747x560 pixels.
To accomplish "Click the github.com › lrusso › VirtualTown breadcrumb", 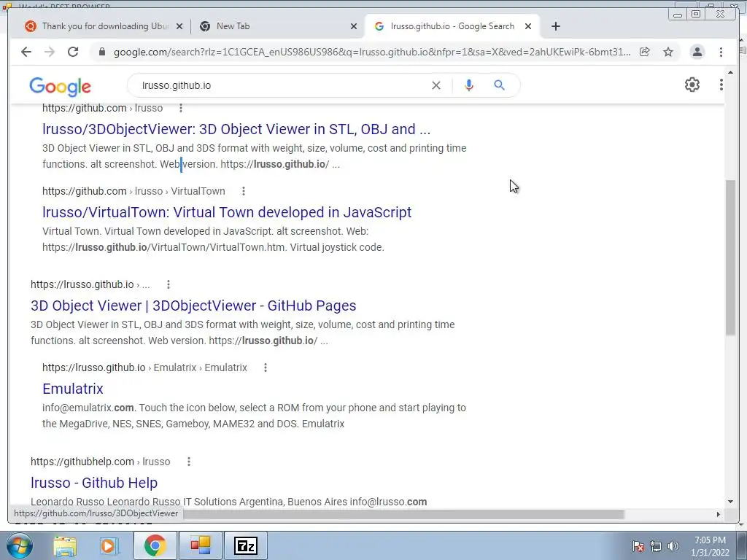I will pos(133,191).
